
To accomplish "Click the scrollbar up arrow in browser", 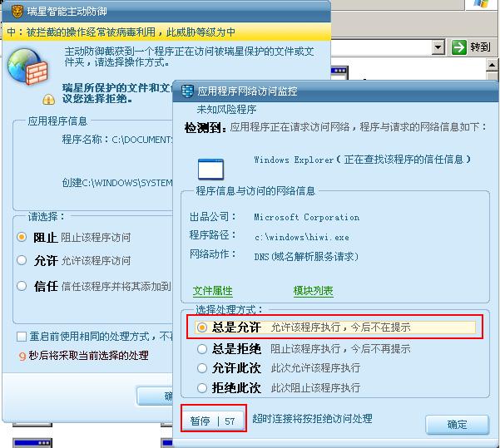I will tap(492, 65).
